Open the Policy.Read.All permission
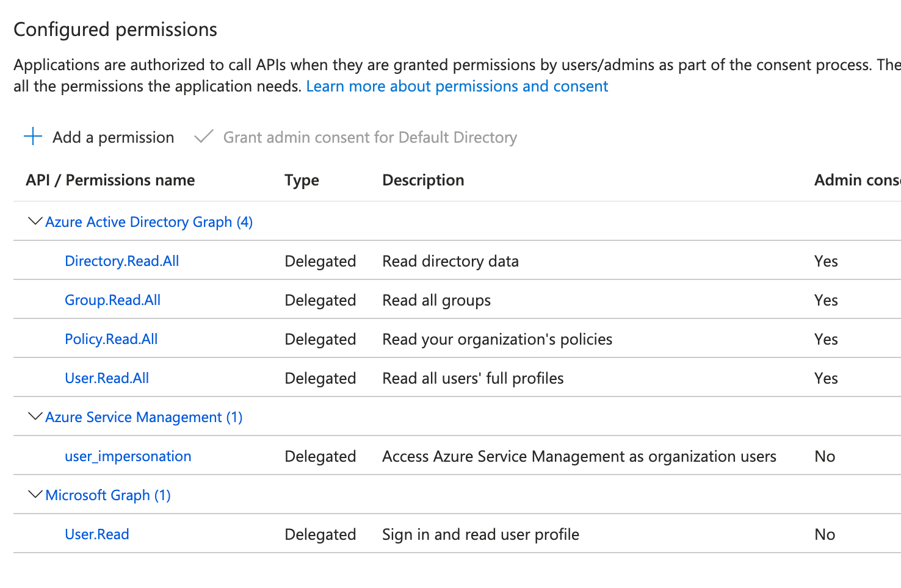The height and width of the screenshot is (588, 901). [x=111, y=339]
